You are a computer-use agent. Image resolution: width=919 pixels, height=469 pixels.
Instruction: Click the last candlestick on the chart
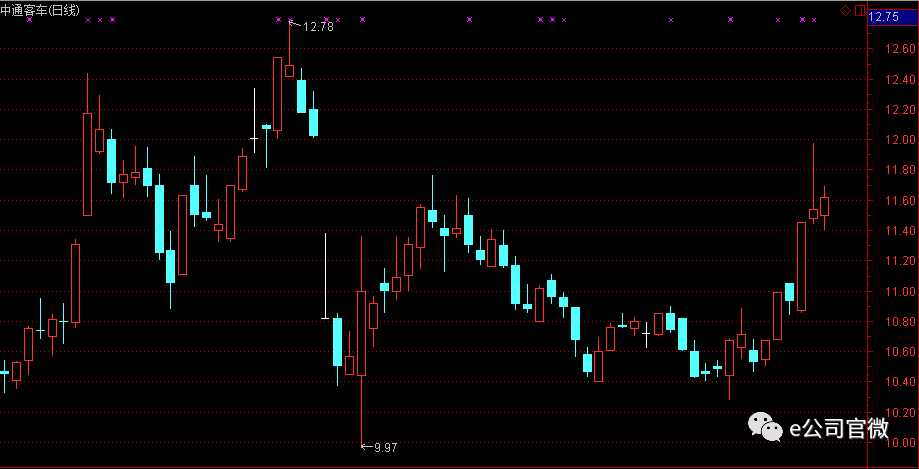pos(825,206)
